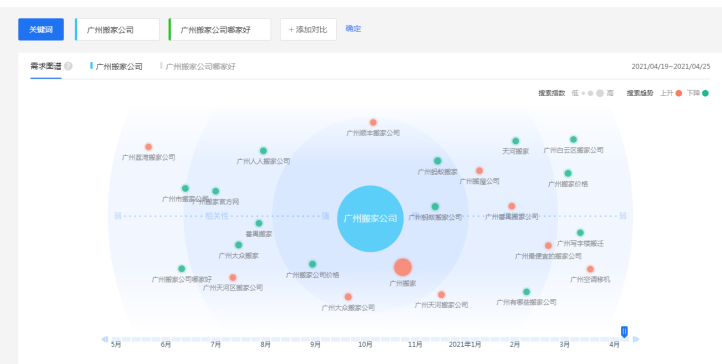Select the 广州蚂蚁搬家公司 node
This screenshot has width=722, height=364.
pos(435,207)
